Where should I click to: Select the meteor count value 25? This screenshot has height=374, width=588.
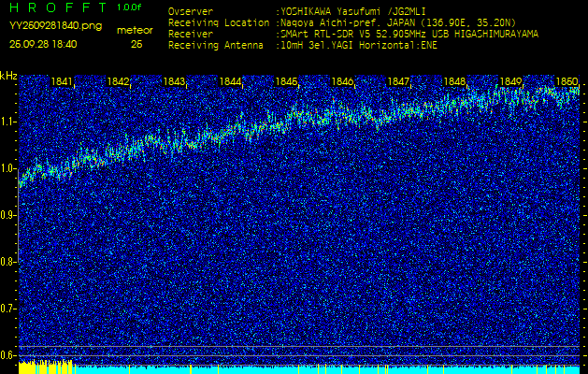click(x=136, y=44)
